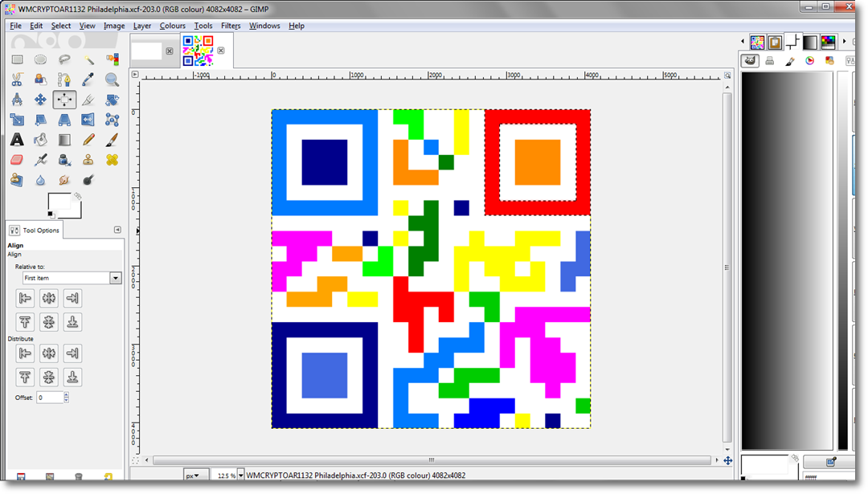Viewport: 868px width, 494px height.
Task: Select the Measure compass tool
Action: pos(17,100)
